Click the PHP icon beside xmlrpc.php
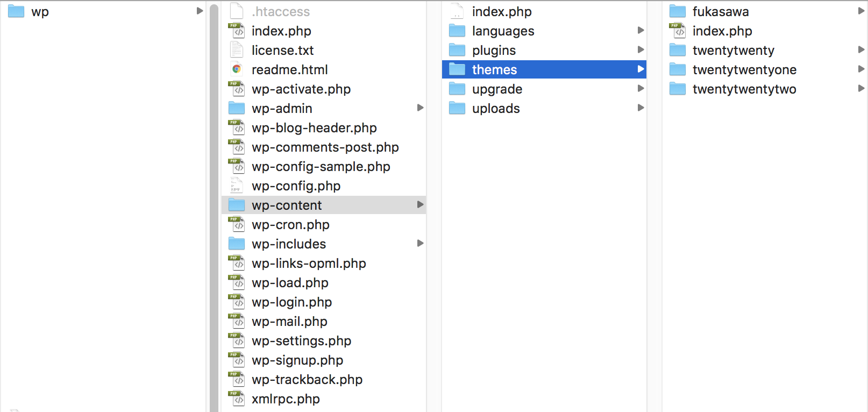The image size is (868, 412). coord(237,399)
